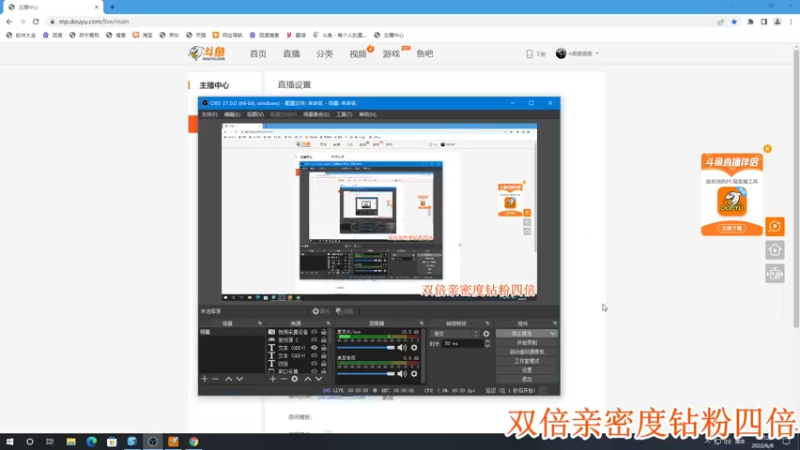
Task: Move selected source down
Action: pos(318,379)
